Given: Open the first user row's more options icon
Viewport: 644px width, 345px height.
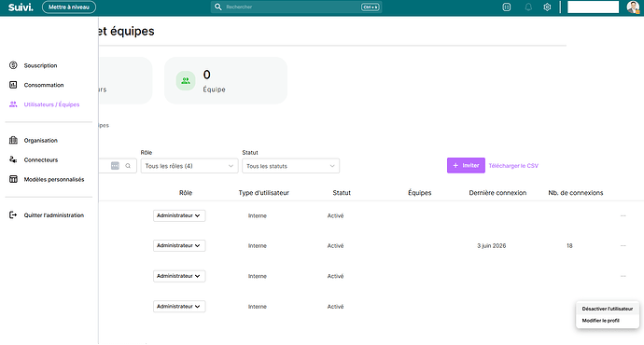Looking at the screenshot, I should 623,215.
